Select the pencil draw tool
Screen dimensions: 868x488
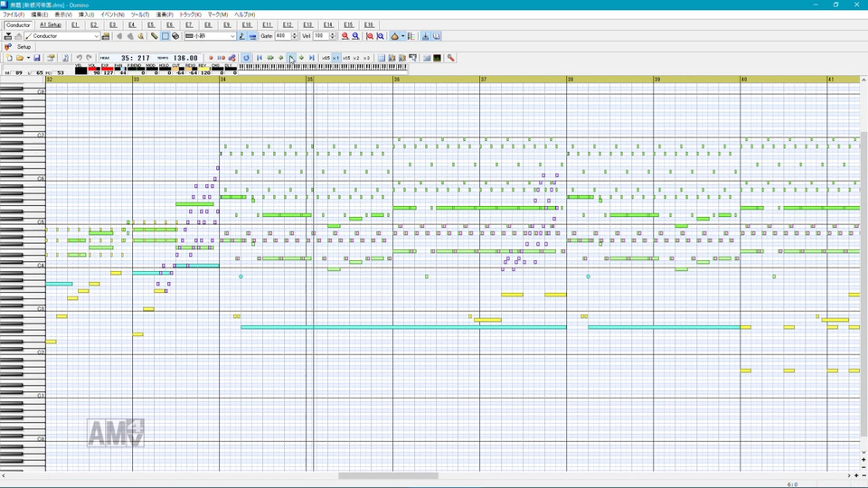click(x=155, y=36)
